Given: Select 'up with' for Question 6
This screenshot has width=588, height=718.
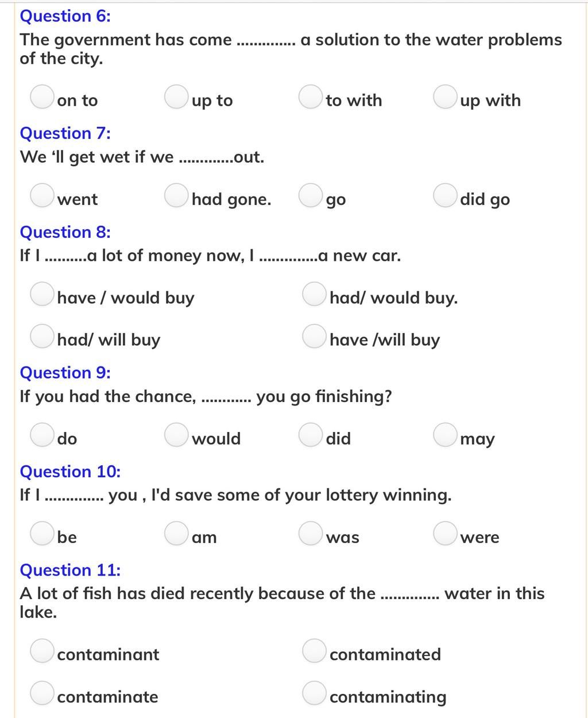Looking at the screenshot, I should (445, 96).
